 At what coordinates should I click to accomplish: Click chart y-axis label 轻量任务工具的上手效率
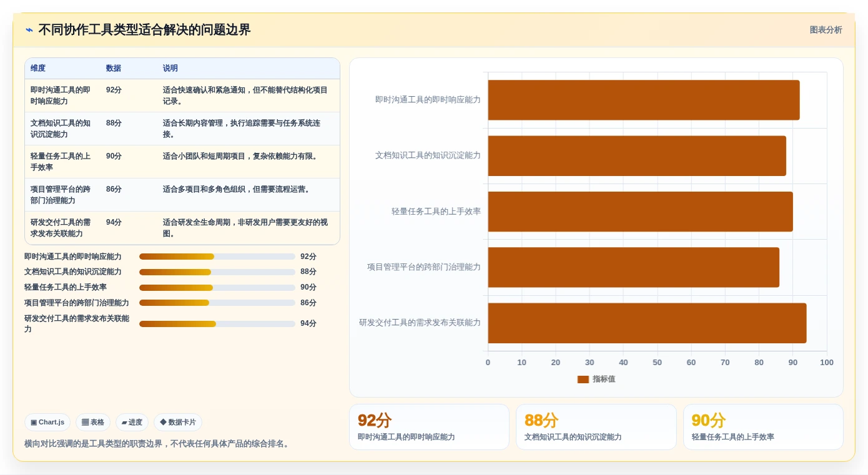[x=436, y=212]
